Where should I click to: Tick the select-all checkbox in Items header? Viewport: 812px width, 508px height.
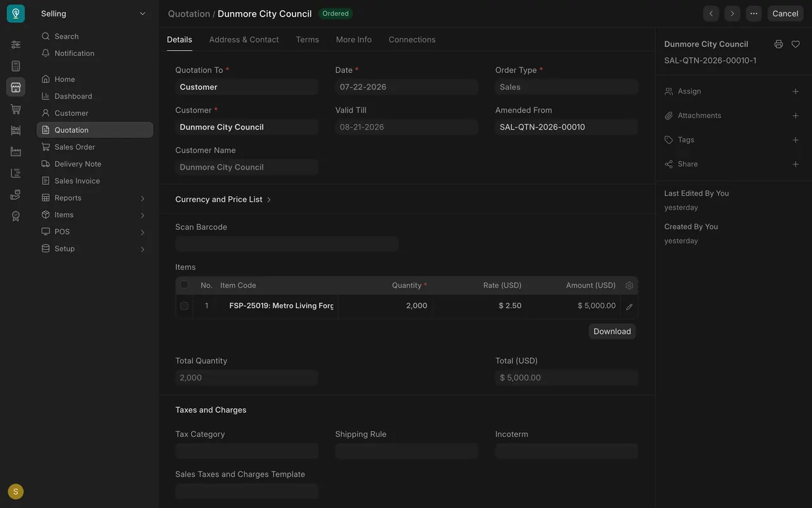pos(185,285)
